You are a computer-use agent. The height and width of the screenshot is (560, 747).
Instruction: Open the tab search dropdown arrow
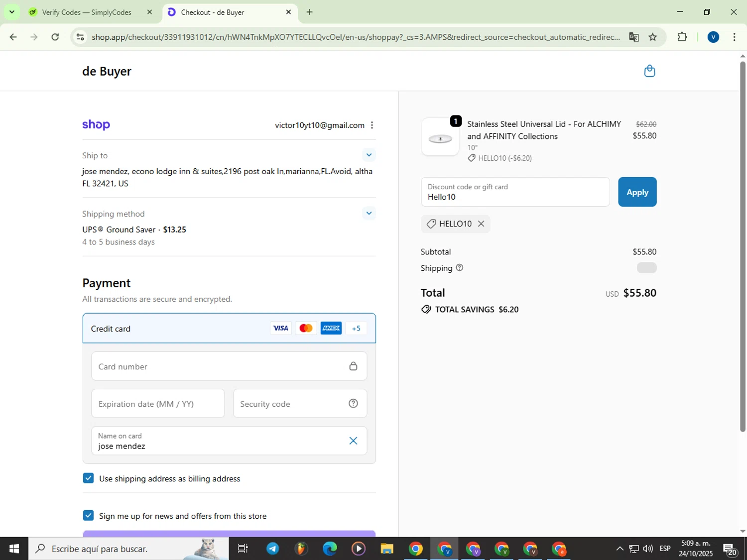pyautogui.click(x=11, y=12)
